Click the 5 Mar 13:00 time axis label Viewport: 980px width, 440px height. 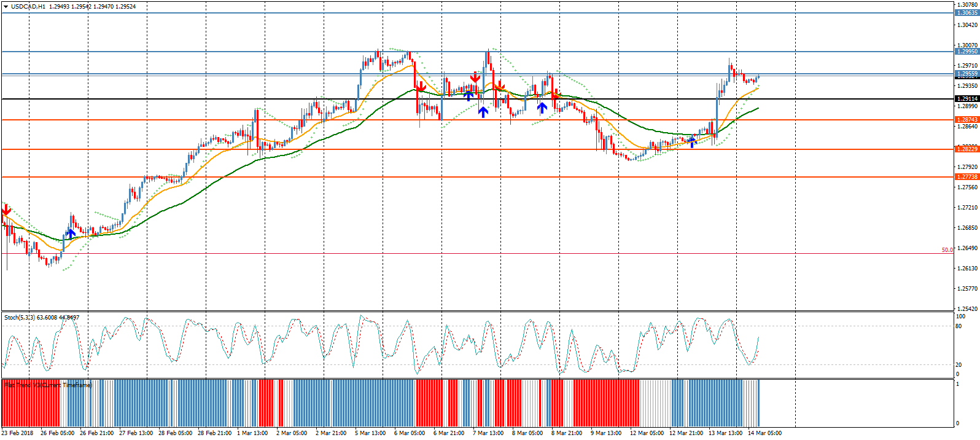[x=370, y=433]
